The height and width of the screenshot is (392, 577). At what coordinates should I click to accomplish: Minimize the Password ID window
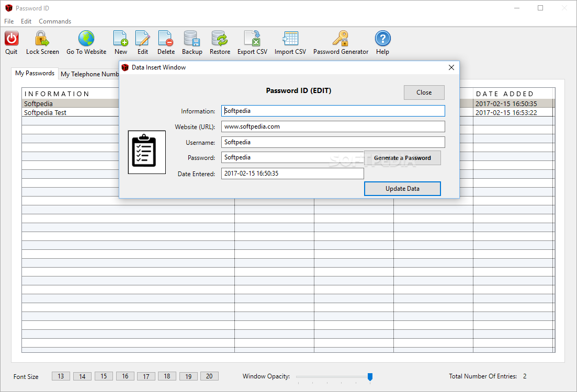pos(517,8)
